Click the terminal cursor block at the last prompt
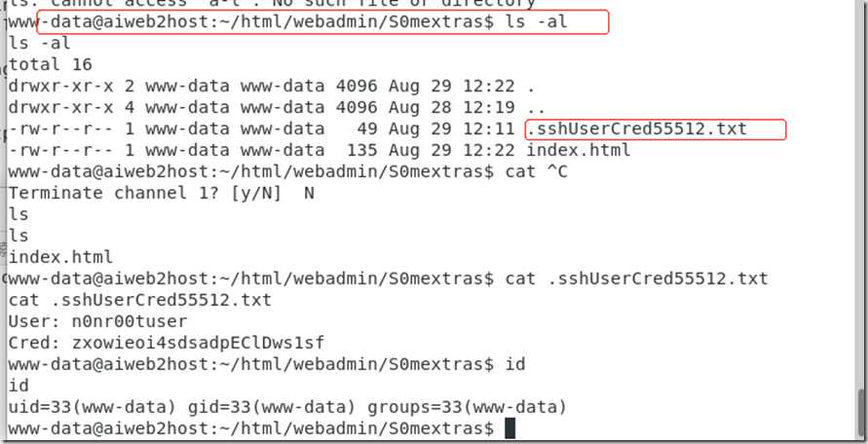 pyautogui.click(x=509, y=428)
